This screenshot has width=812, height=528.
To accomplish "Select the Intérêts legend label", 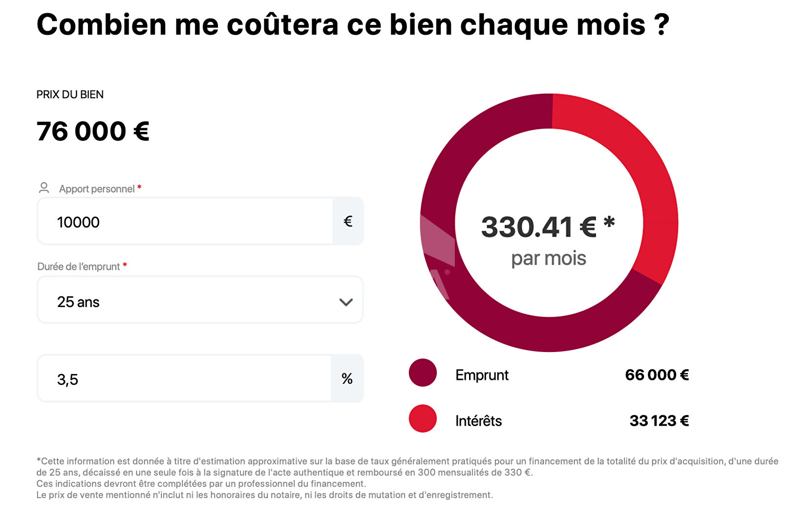I will pyautogui.click(x=478, y=421).
